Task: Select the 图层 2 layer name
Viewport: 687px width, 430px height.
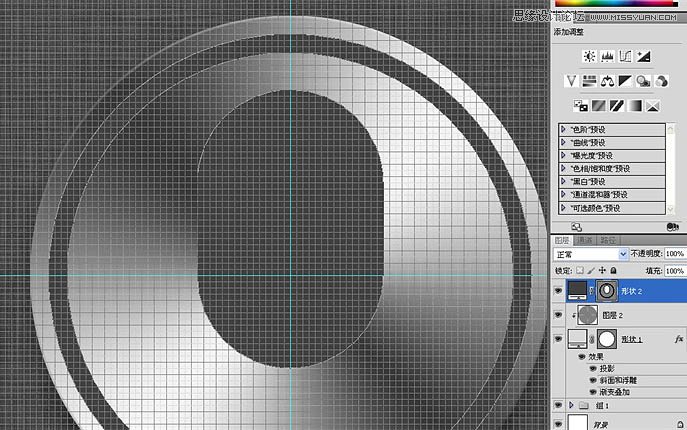Action: point(613,315)
